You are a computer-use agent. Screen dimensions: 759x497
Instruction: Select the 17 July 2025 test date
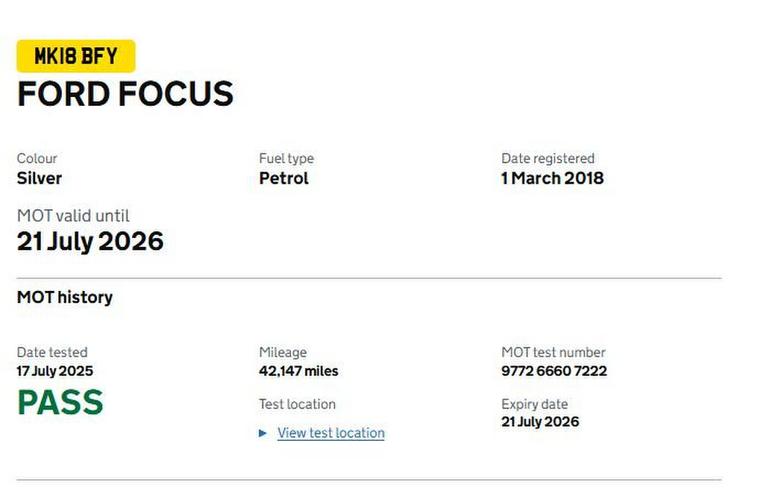click(x=55, y=371)
